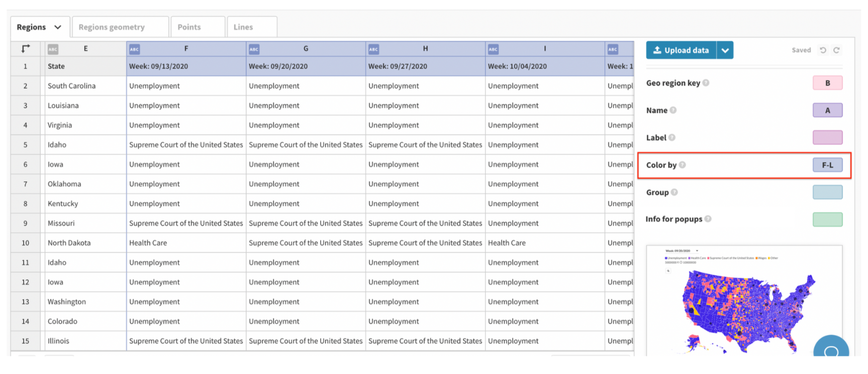Click the Upload data button

click(681, 50)
